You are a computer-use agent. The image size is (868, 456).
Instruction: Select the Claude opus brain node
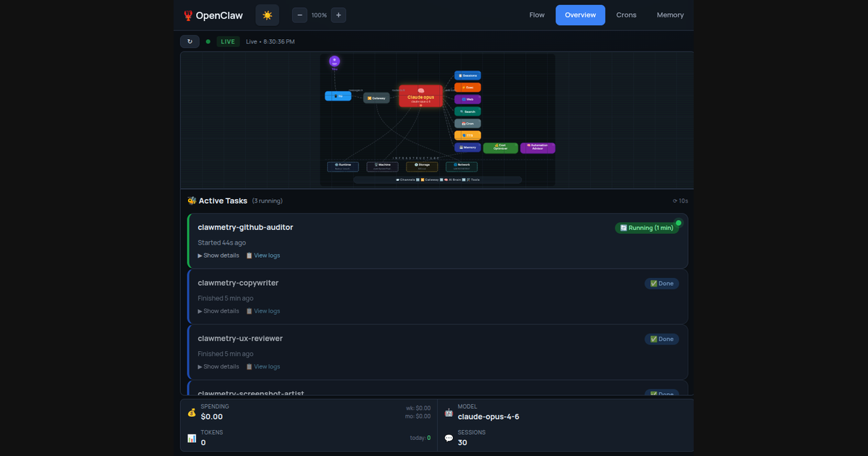[420, 96]
